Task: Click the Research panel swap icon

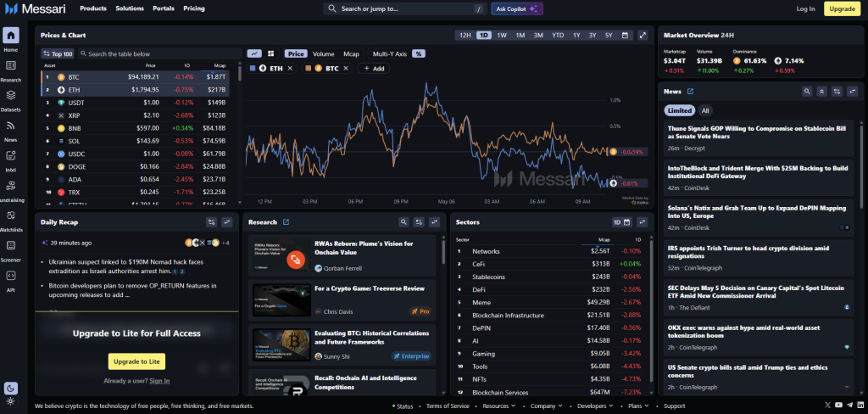Action: point(435,222)
